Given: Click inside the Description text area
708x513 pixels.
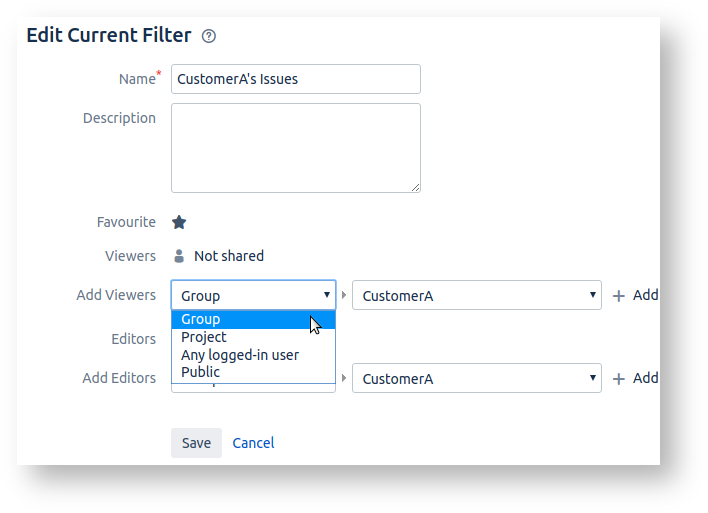Looking at the screenshot, I should 295,147.
